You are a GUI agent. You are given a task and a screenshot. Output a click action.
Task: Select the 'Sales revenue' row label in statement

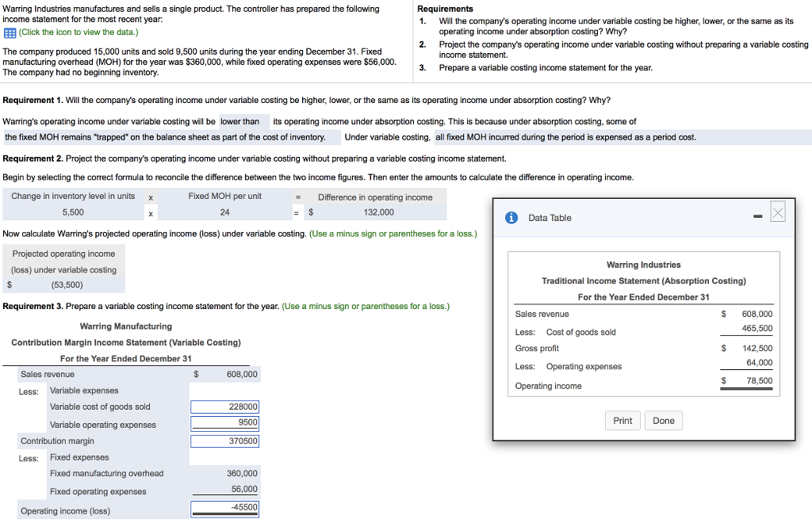point(48,374)
